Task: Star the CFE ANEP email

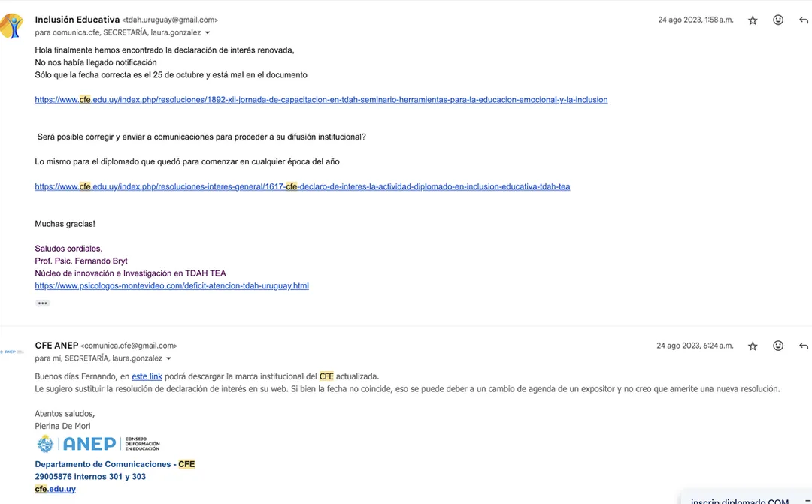Action: [753, 346]
